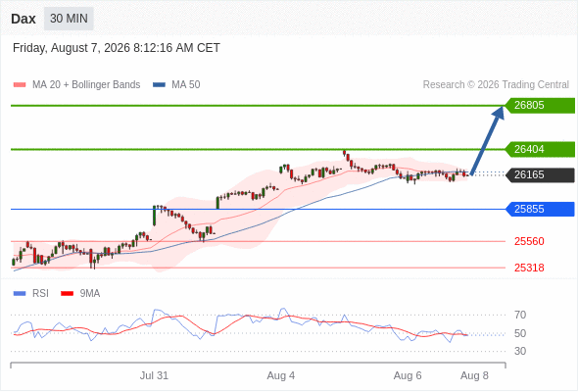Select the 30 MIN timeframe button

(69, 19)
